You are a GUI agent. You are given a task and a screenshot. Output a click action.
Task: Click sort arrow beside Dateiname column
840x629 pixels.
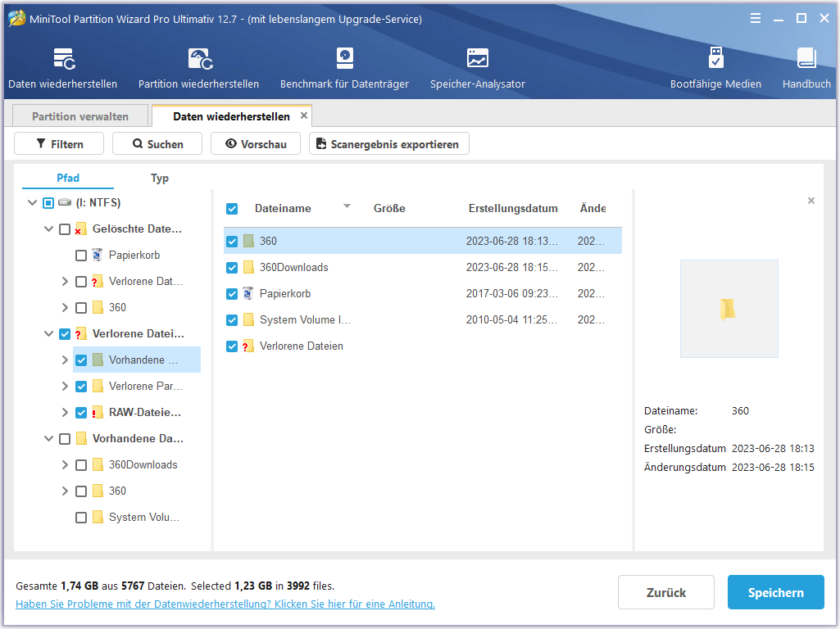(347, 206)
